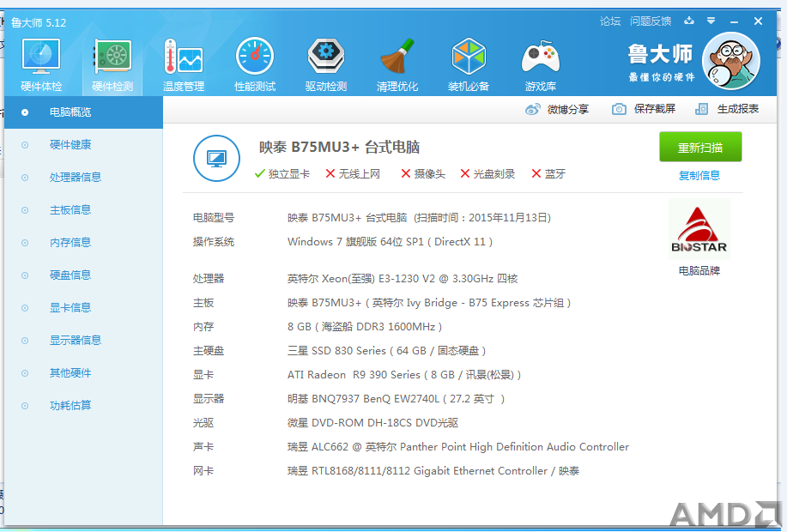Launch the 性能测试 performance test
Screen dimensions: 787x532
(x=255, y=64)
